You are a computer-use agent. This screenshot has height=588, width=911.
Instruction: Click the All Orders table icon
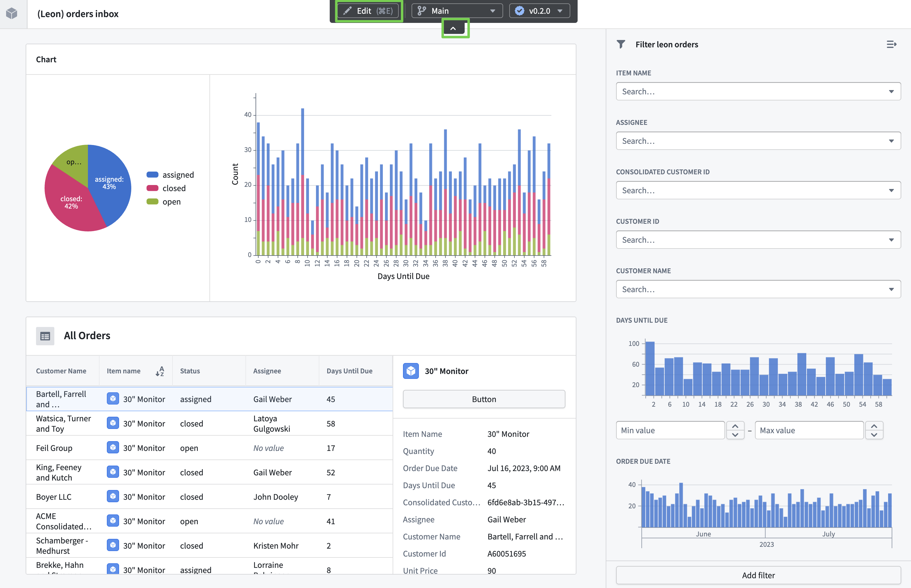click(45, 336)
